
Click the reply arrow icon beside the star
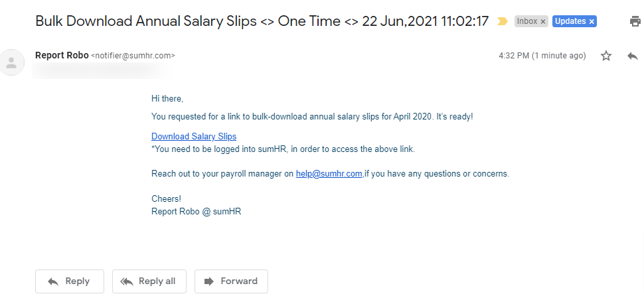pos(633,56)
